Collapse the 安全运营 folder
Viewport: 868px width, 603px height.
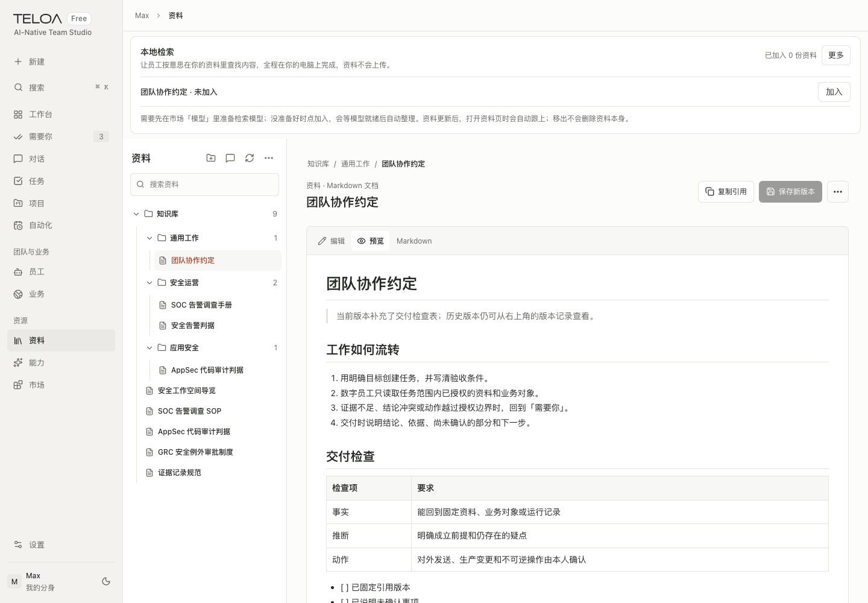pyautogui.click(x=149, y=283)
